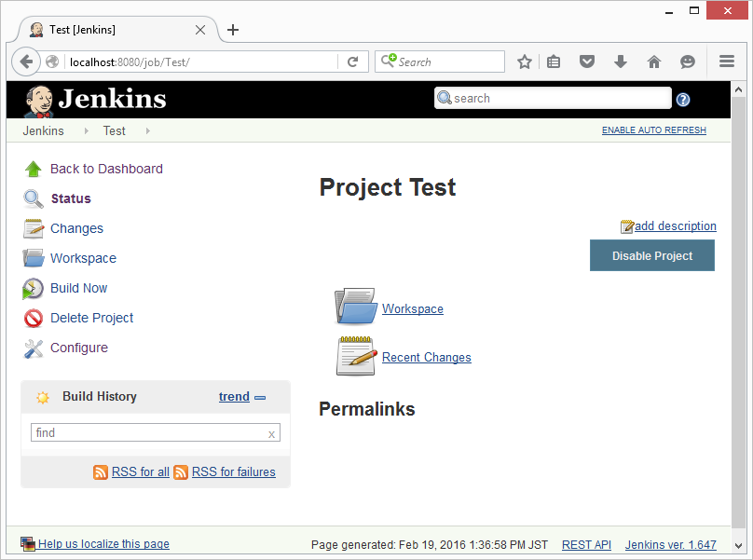The height and width of the screenshot is (560, 753).
Task: Open a new browser tab
Action: pyautogui.click(x=233, y=30)
